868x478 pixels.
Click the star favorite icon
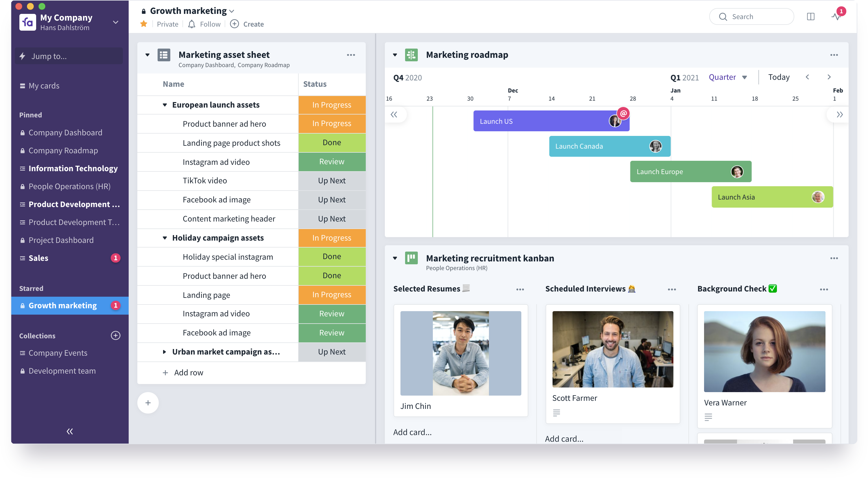tap(144, 24)
